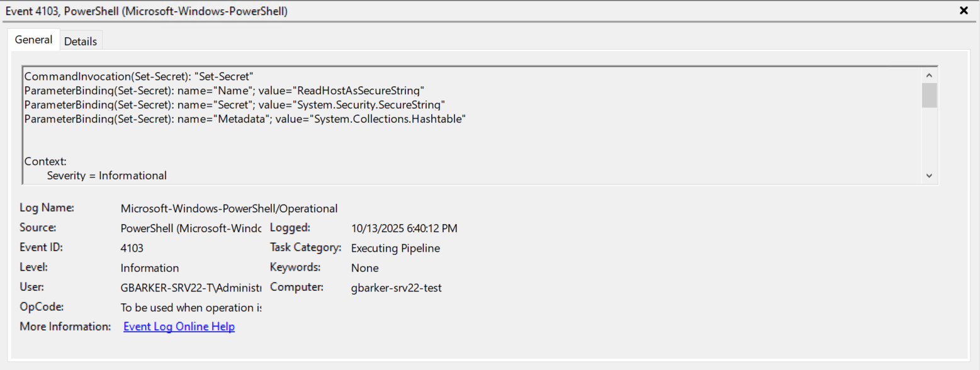
Task: Switch to the Details tab
Action: pos(81,41)
